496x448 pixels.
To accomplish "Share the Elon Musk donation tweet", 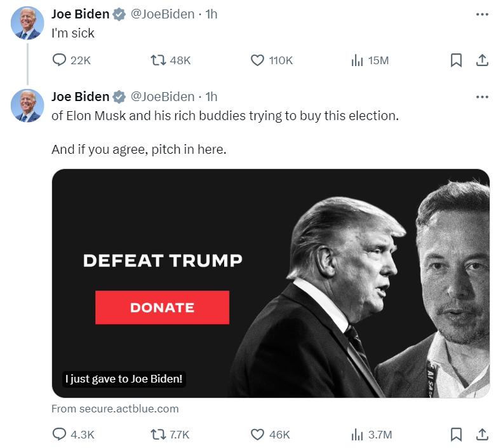I will 482,435.
